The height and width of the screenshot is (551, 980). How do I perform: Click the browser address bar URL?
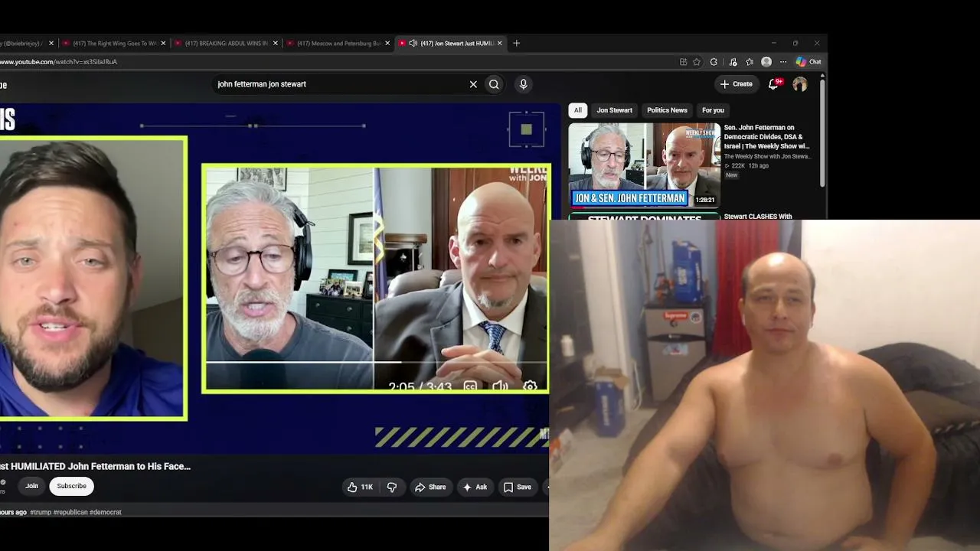tap(59, 62)
